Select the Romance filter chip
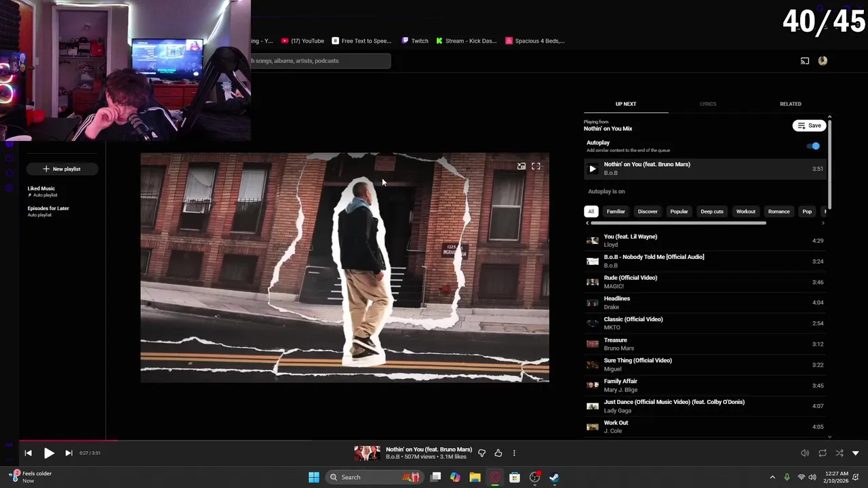 point(778,211)
